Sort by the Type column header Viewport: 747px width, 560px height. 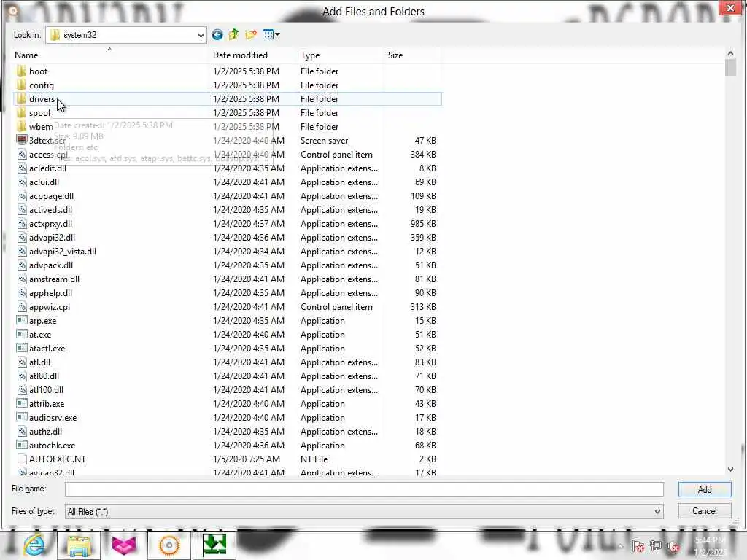click(x=310, y=55)
